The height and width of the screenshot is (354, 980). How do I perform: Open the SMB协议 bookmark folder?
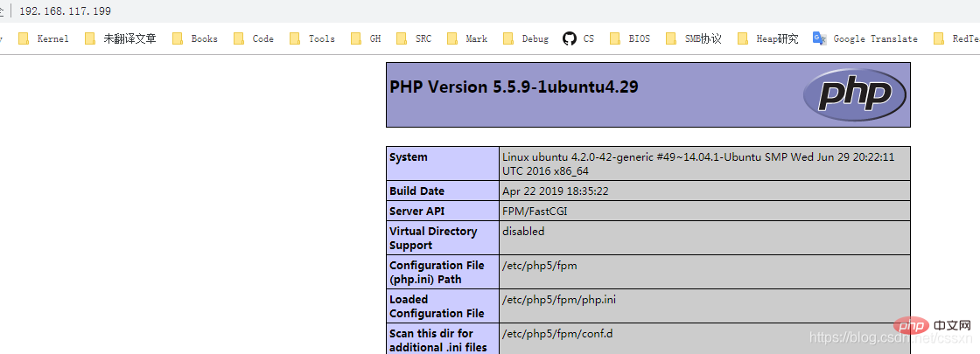click(694, 38)
